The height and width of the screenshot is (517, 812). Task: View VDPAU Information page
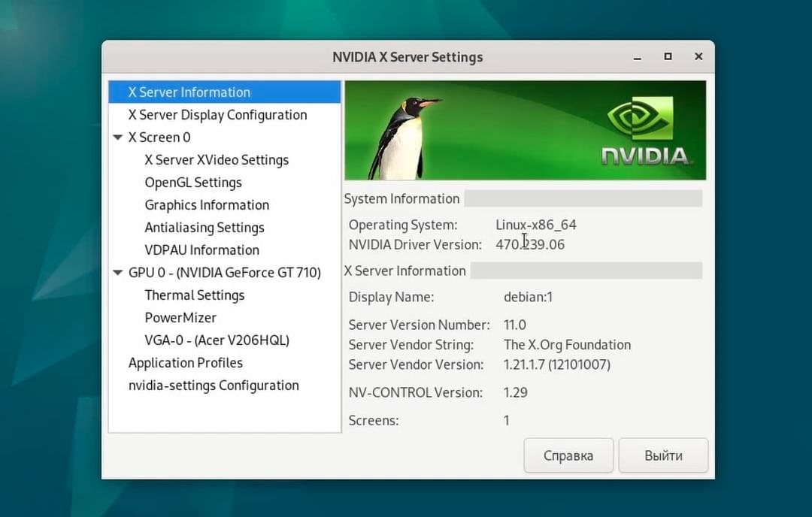coord(202,250)
